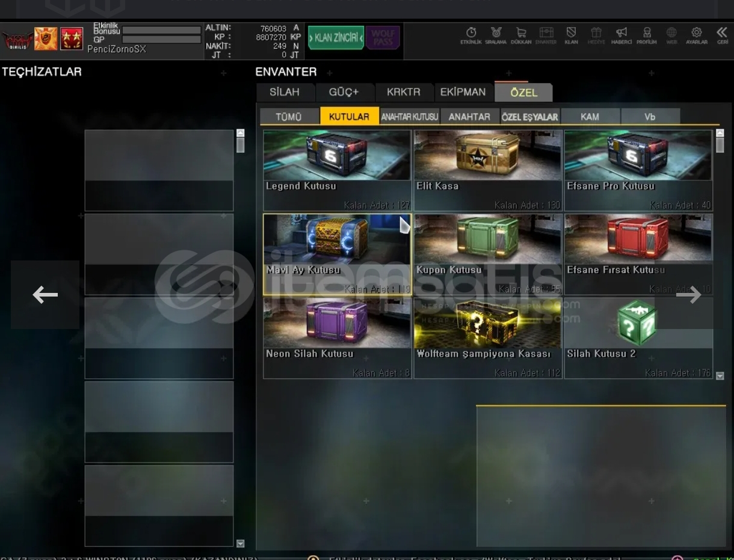Click the first empty Teçhizatlar equipment slot

pyautogui.click(x=159, y=170)
